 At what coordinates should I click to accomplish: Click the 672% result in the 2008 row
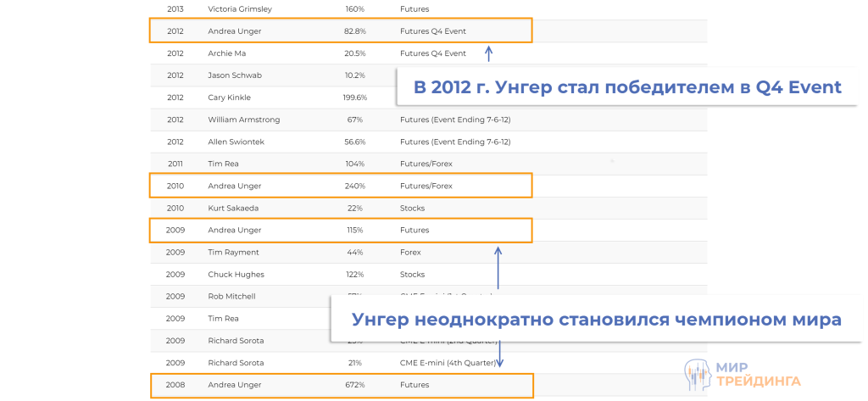pos(355,385)
